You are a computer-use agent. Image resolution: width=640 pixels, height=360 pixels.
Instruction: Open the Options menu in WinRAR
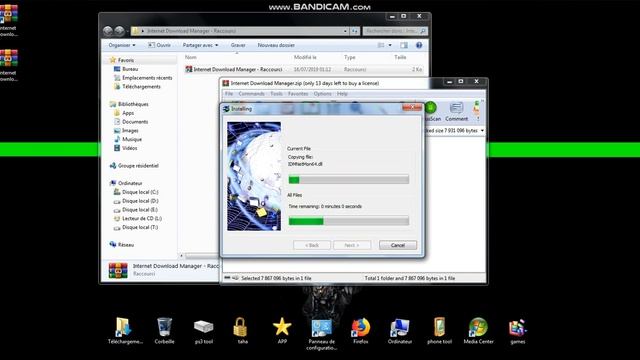[x=322, y=94]
